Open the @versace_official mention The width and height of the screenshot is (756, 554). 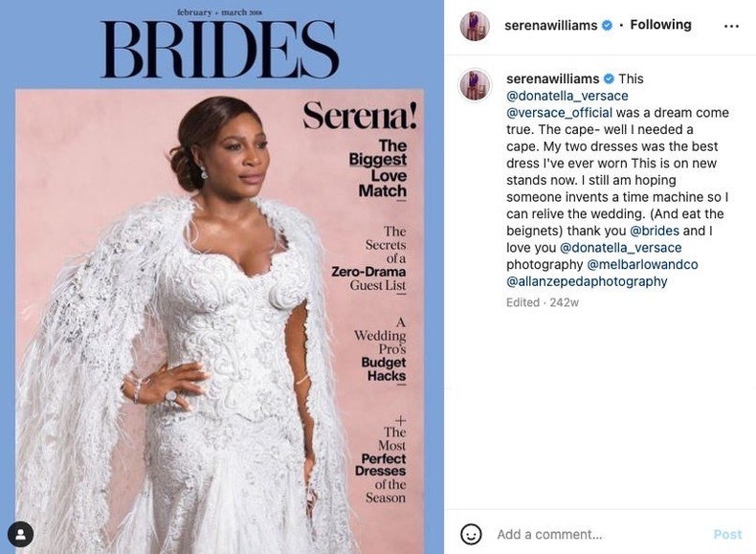(560, 113)
